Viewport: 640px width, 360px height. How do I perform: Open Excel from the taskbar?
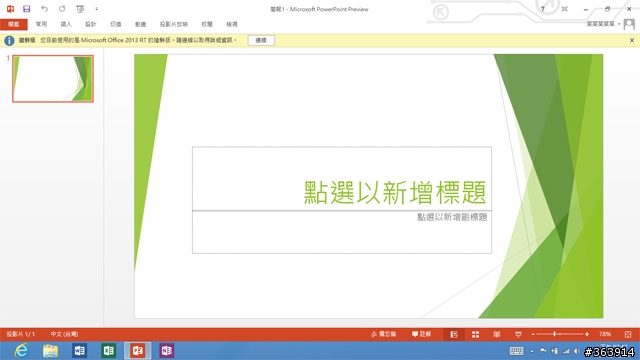(109, 351)
